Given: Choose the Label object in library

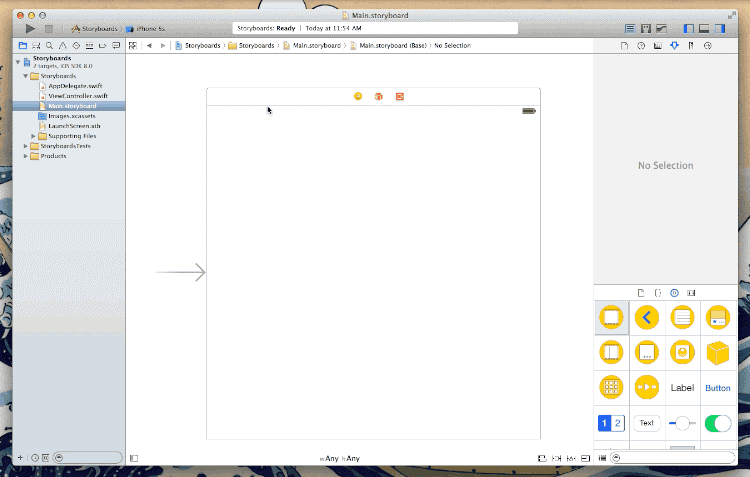Looking at the screenshot, I should [x=682, y=388].
